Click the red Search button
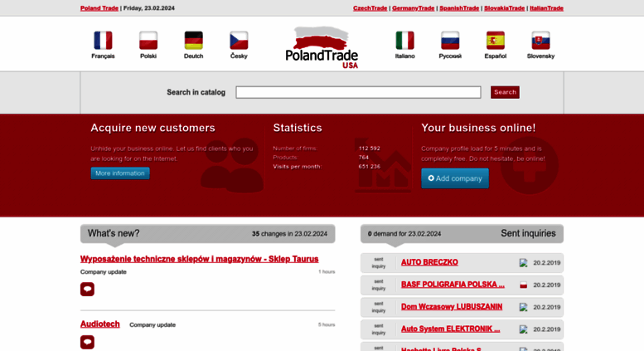644x351 pixels. 505,92
